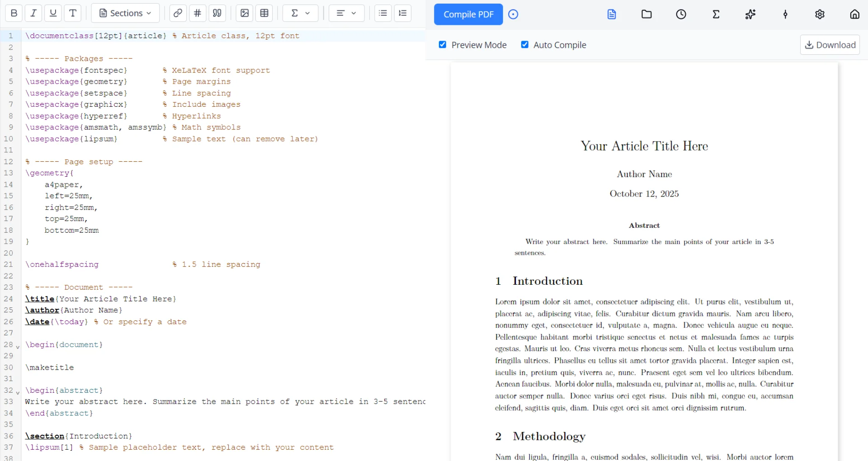Insert a table
This screenshot has width=868, height=461.
[x=264, y=13]
